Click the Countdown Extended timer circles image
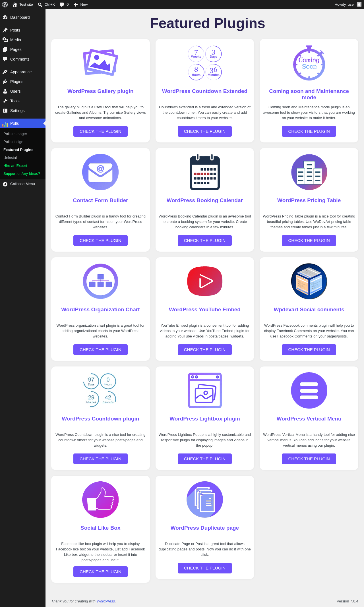Screen dimensions: 364x607 click(x=205, y=63)
